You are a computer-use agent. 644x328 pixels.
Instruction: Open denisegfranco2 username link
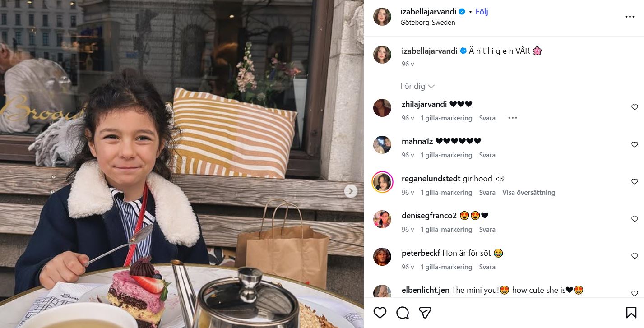click(x=429, y=216)
